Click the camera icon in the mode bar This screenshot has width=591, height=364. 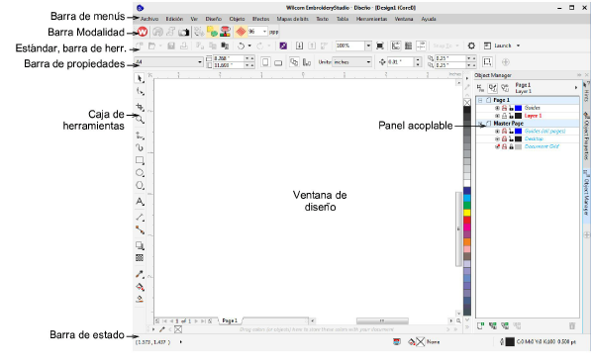coord(184,33)
